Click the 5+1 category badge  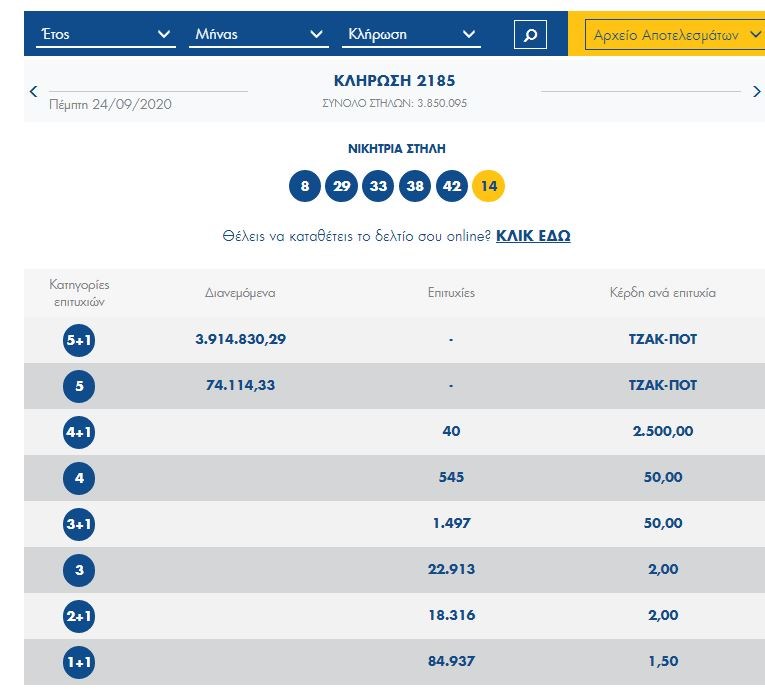click(x=79, y=340)
